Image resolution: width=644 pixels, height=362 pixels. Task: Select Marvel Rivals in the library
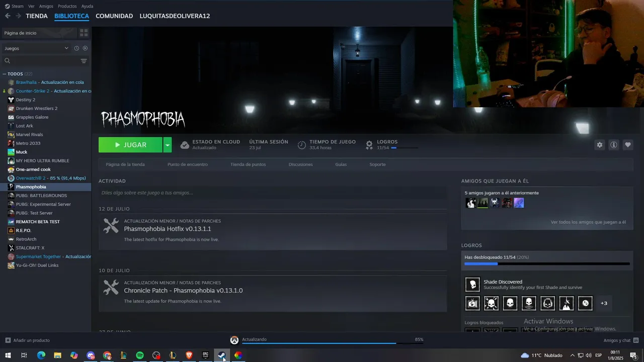tap(46, 134)
